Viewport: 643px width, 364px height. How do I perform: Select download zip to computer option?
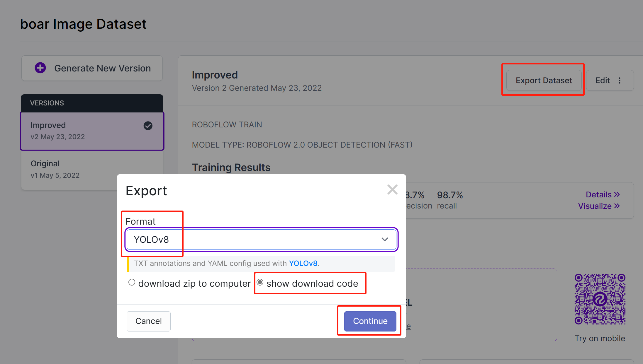click(132, 282)
